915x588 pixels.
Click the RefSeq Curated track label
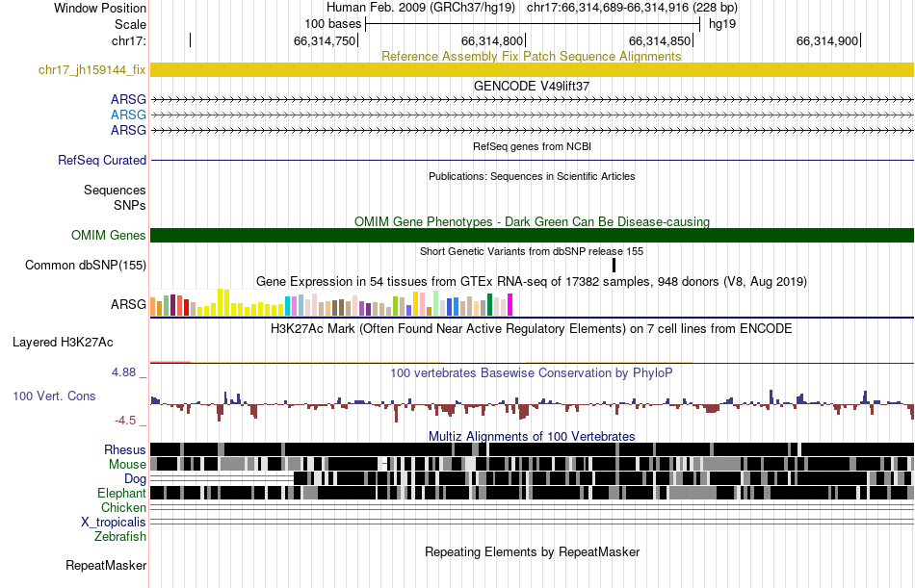pos(101,160)
